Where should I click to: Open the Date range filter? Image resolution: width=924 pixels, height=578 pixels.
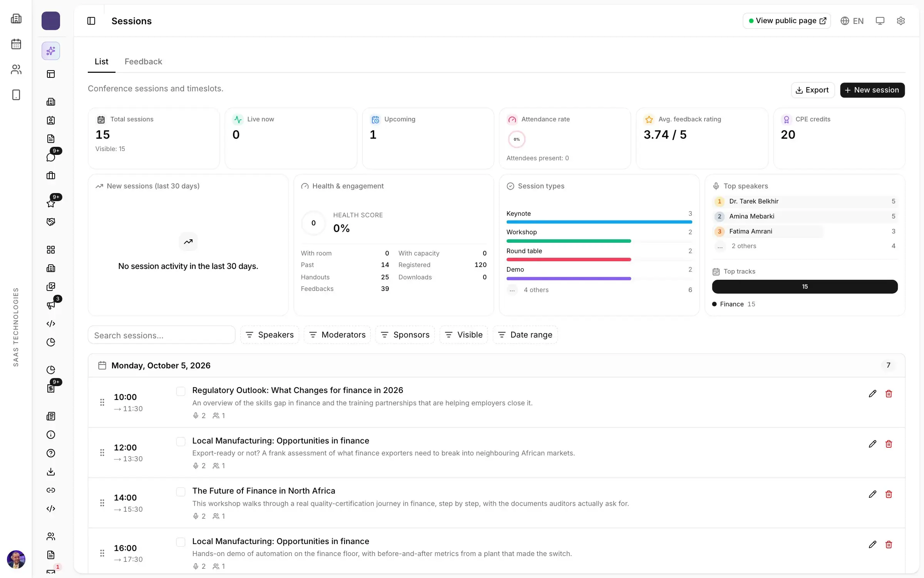525,335
